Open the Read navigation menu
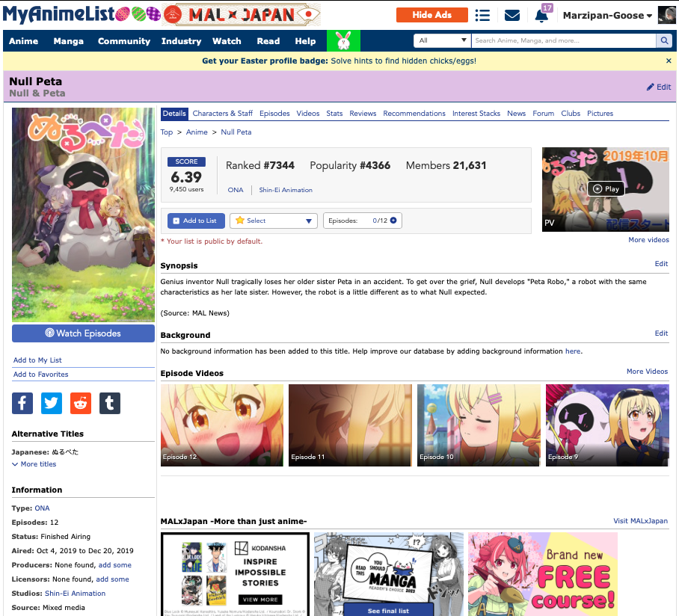The image size is (679, 616). (268, 41)
